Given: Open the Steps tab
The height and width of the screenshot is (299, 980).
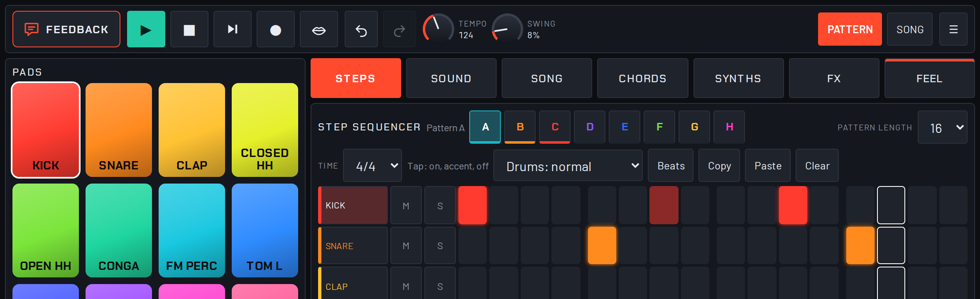Looking at the screenshot, I should point(356,78).
